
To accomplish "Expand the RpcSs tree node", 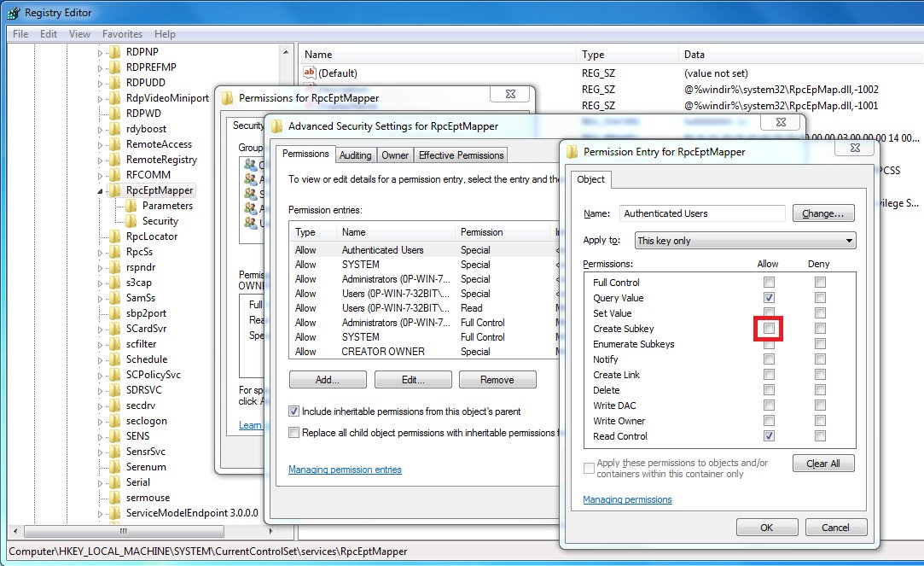I will click(100, 253).
